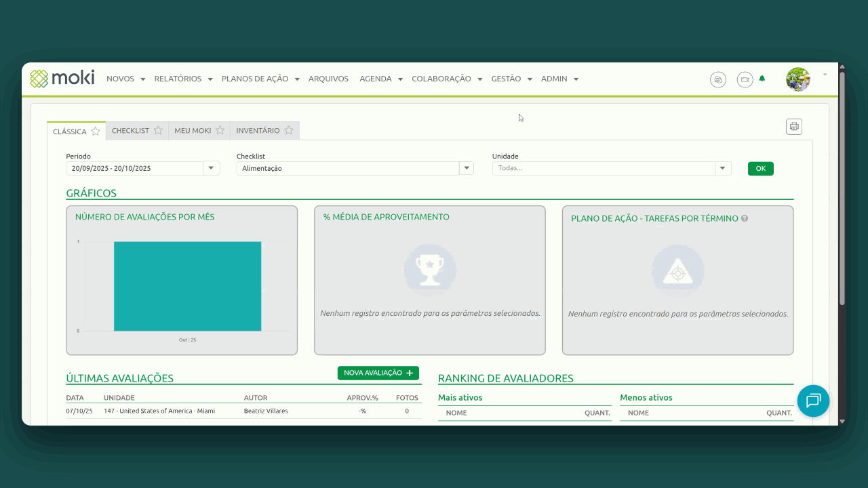
Task: Open the Checklist dropdown showing Alimentação
Action: 466,168
